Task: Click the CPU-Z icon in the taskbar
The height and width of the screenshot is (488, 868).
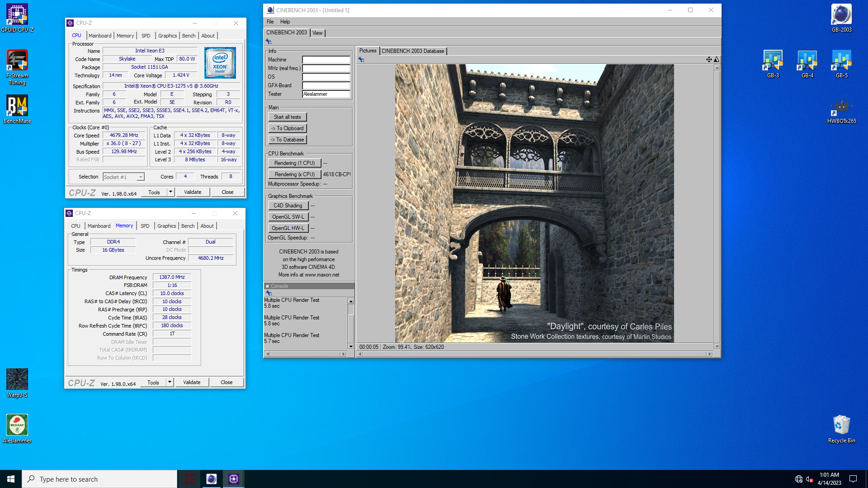Action: coord(233,479)
